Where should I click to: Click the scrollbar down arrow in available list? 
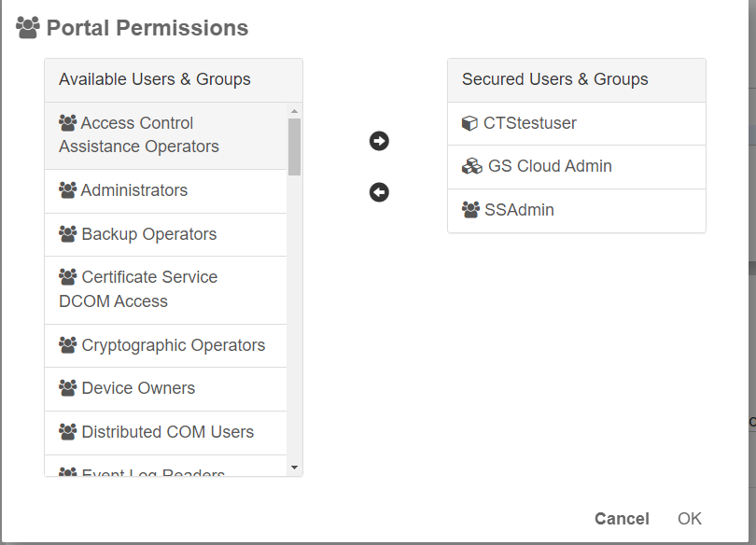point(294,468)
